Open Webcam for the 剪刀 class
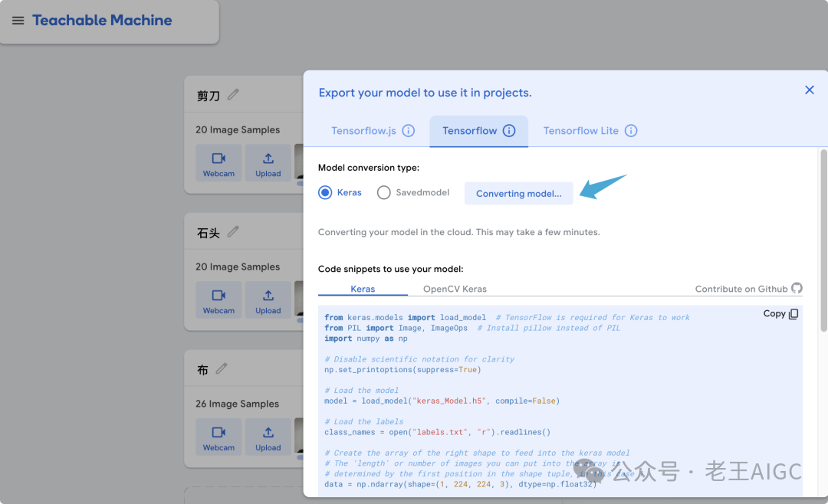This screenshot has width=828, height=504. tap(219, 163)
